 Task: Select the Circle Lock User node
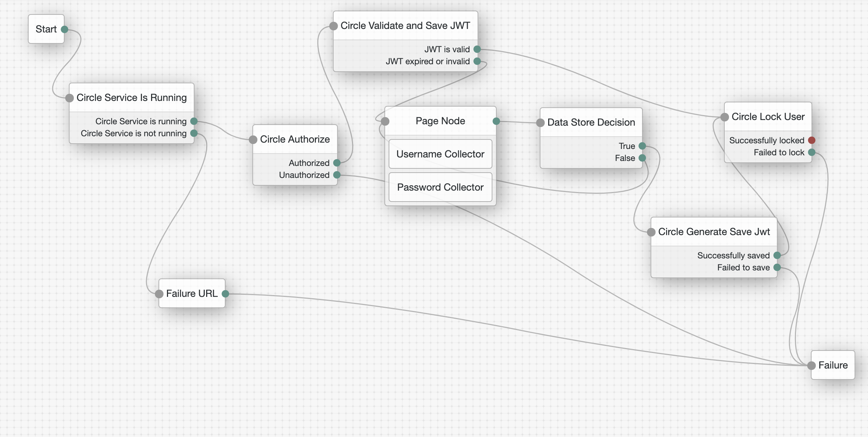pos(768,117)
